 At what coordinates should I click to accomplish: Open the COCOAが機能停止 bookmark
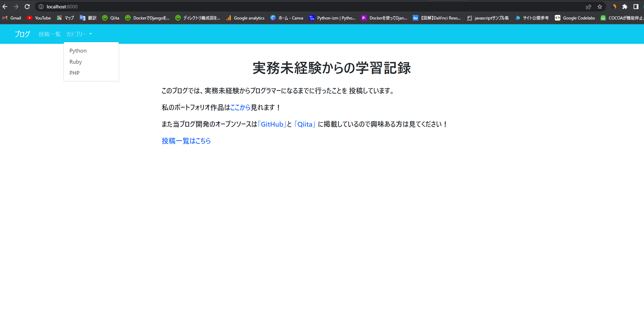click(622, 18)
